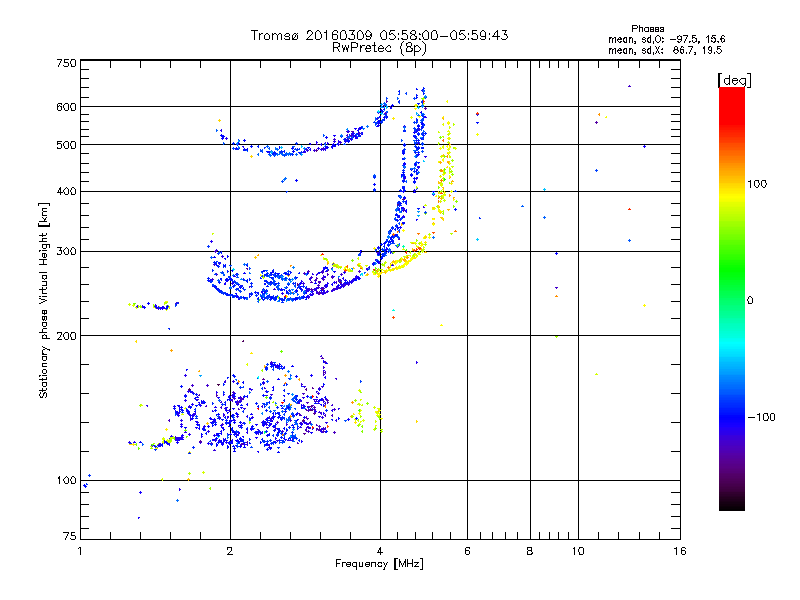Click the '-100' colorbar tick label
The width and height of the screenshot is (800, 600).
[762, 417]
